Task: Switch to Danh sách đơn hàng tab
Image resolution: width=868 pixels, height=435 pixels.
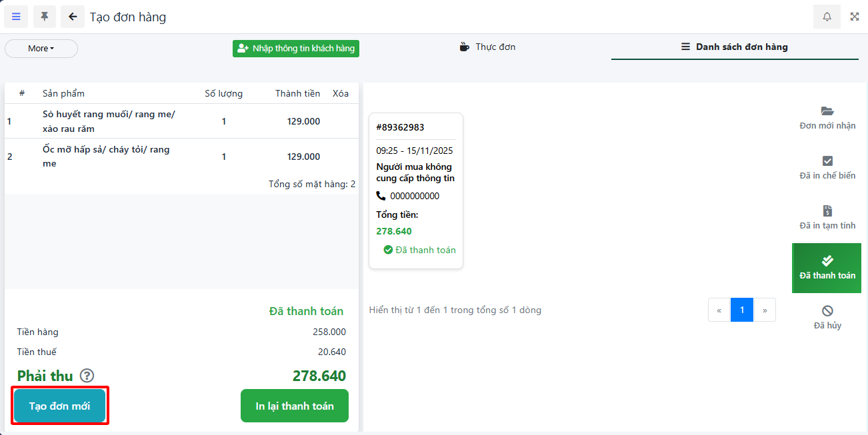Action: coord(734,47)
